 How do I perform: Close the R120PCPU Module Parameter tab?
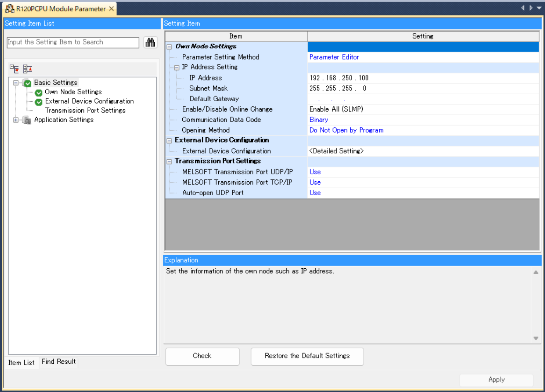pos(111,9)
